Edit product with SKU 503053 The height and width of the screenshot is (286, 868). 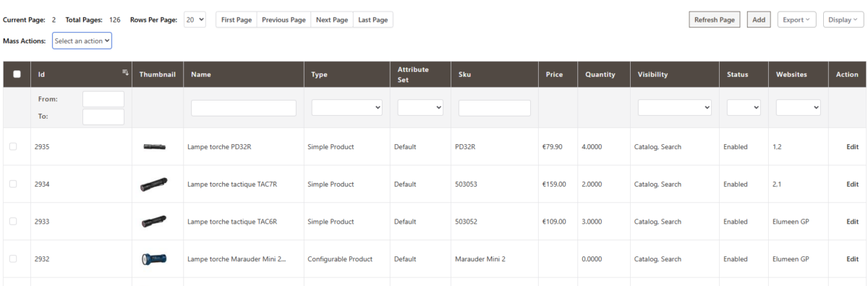click(852, 184)
